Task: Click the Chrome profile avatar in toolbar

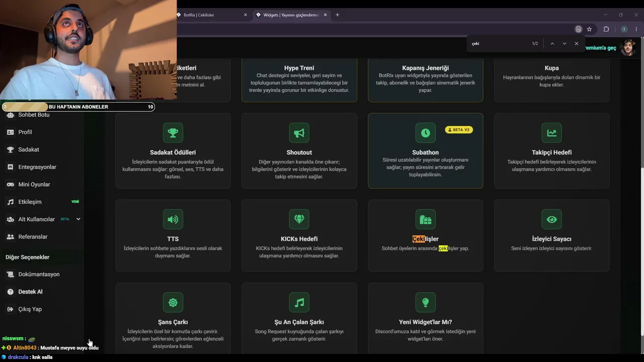Action: click(624, 29)
